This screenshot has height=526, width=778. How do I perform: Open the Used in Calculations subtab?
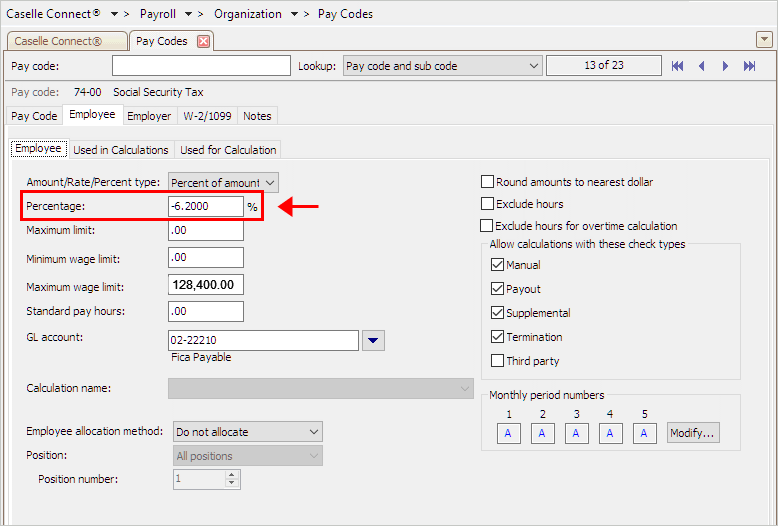(x=121, y=150)
